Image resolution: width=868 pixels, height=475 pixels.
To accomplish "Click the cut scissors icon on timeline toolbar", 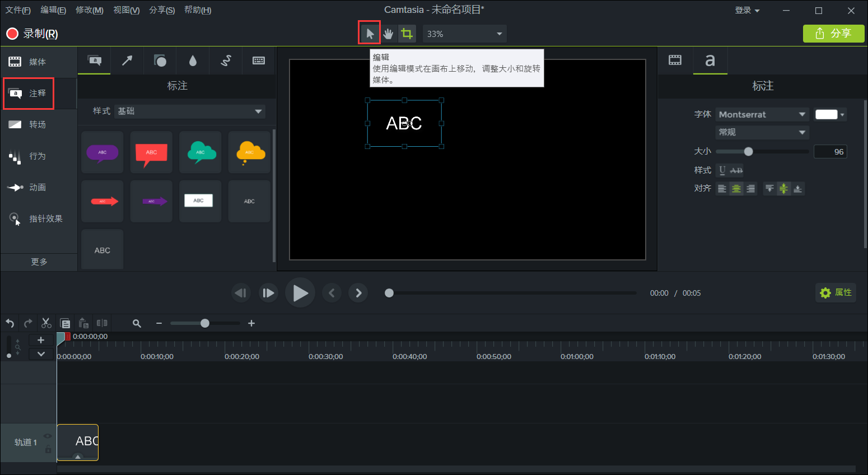I will [x=46, y=323].
